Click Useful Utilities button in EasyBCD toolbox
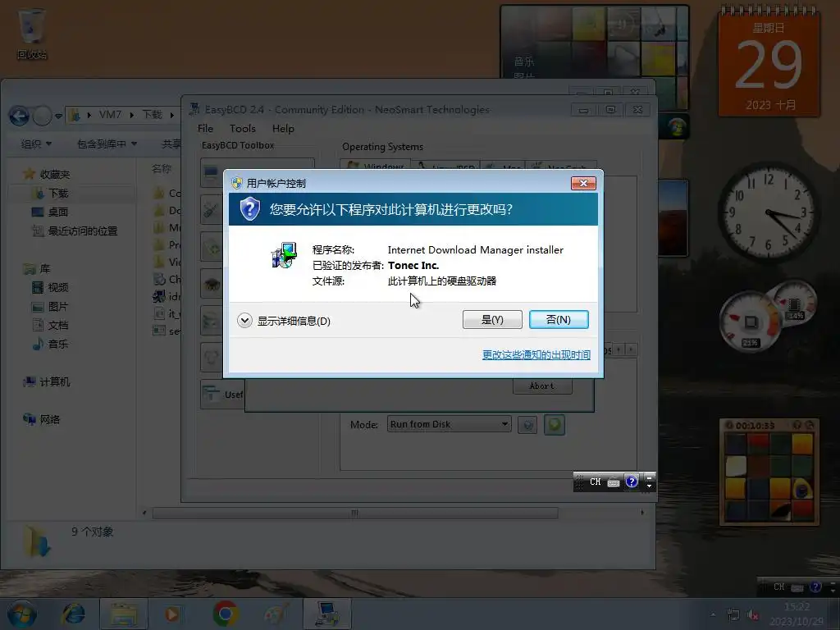Viewport: 840px width, 630px height. [222, 395]
